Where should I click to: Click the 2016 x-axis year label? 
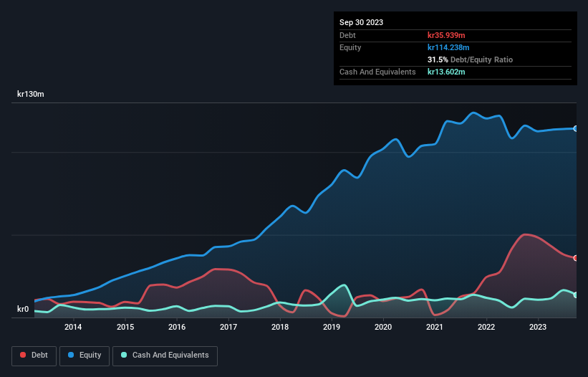tap(177, 327)
